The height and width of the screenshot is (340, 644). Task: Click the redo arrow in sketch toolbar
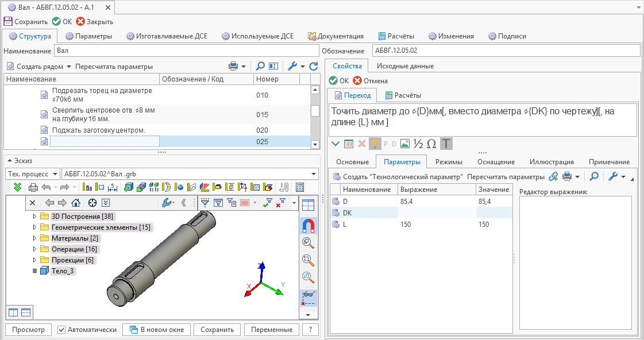pos(65,187)
